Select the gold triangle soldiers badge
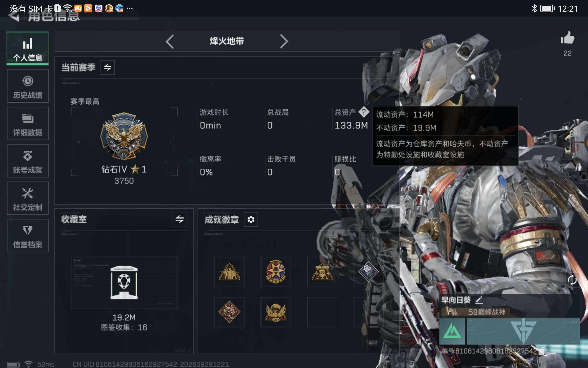This screenshot has width=588, height=368. tap(229, 272)
